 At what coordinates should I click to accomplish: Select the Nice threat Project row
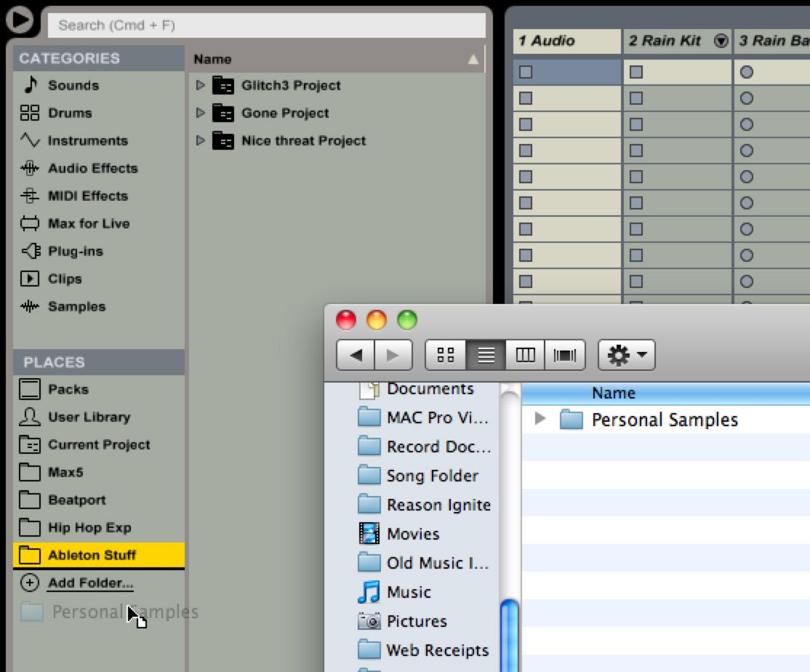coord(337,140)
